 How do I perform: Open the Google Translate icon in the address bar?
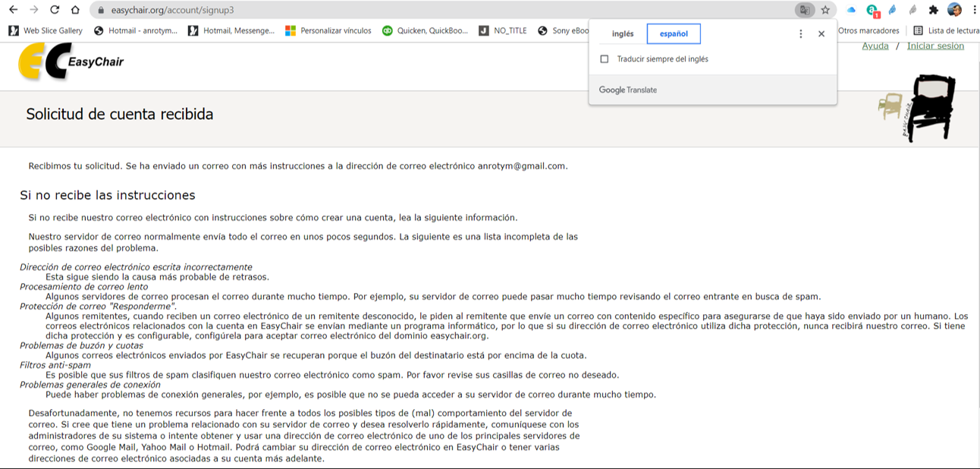pyautogui.click(x=804, y=10)
